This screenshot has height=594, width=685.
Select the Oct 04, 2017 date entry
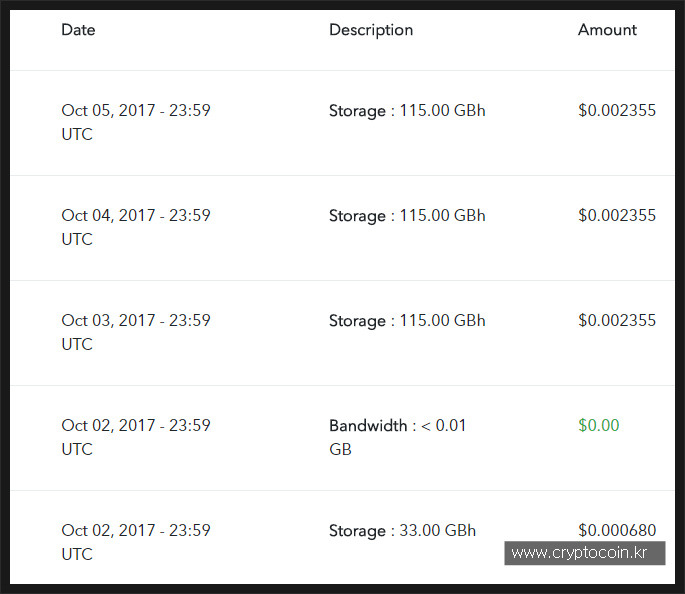pos(136,227)
